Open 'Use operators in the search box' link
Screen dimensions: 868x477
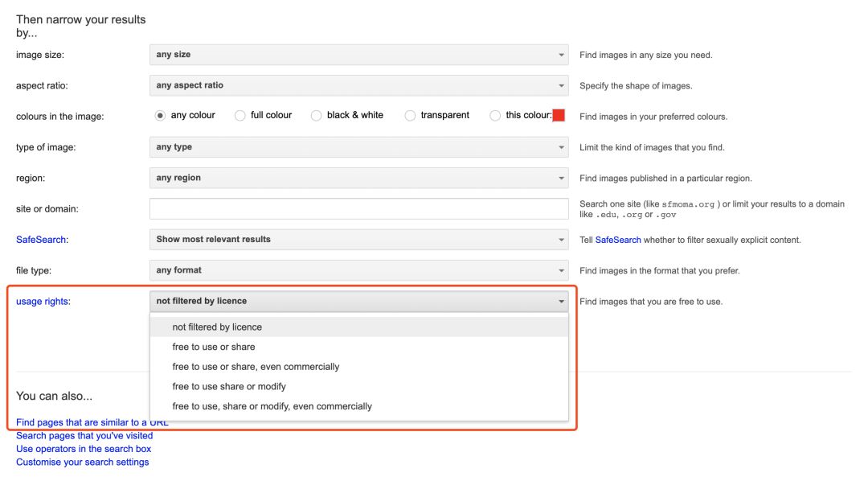point(84,449)
